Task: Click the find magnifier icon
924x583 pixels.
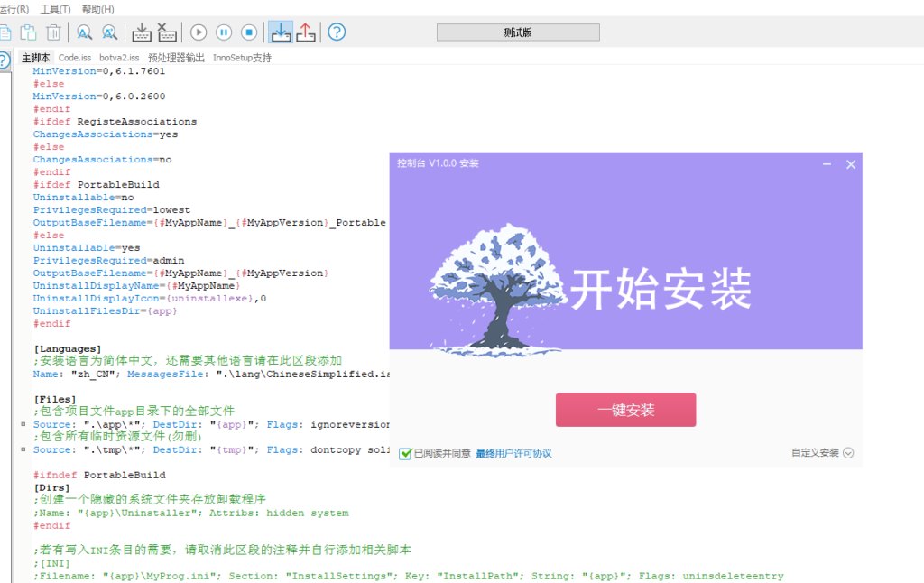Action: [x=84, y=32]
